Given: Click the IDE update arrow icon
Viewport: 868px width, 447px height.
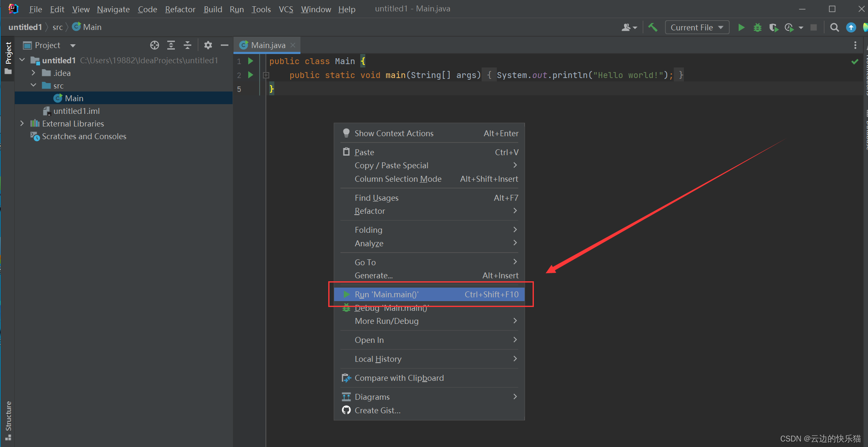Looking at the screenshot, I should pos(851,27).
